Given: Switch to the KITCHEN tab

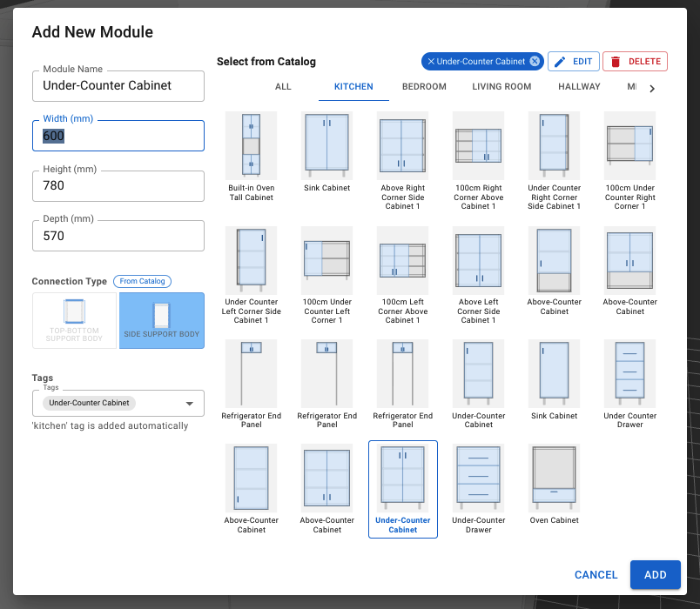Looking at the screenshot, I should point(353,86).
